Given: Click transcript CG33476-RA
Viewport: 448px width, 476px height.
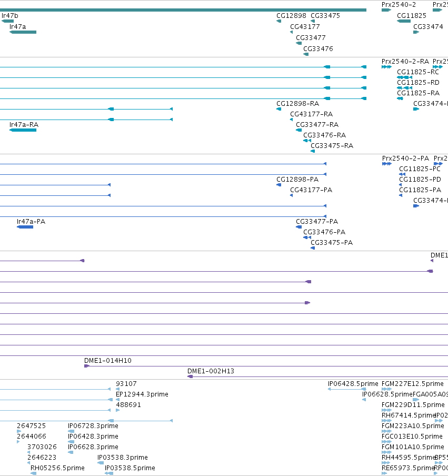Looking at the screenshot, I should click(307, 141).
